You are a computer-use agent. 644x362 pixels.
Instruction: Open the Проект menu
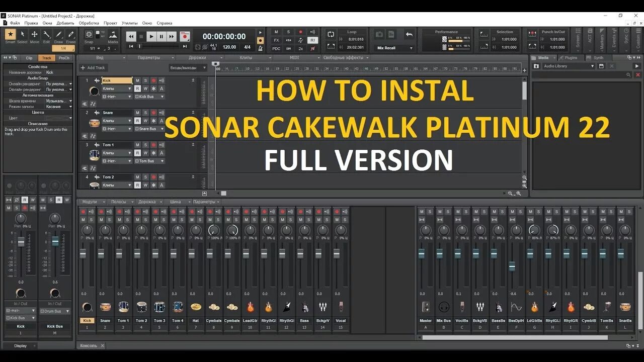[110, 23]
